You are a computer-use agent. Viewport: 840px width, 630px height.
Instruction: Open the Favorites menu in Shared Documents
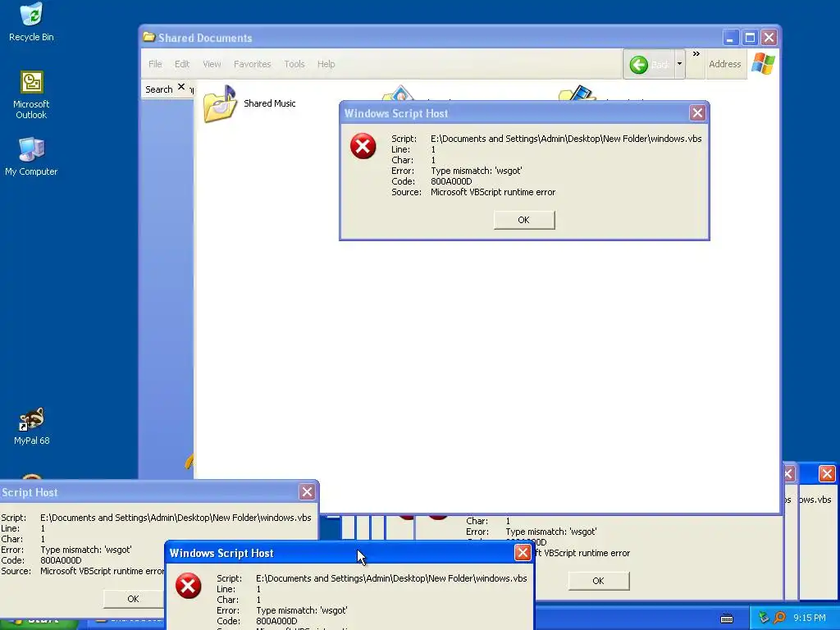(252, 64)
